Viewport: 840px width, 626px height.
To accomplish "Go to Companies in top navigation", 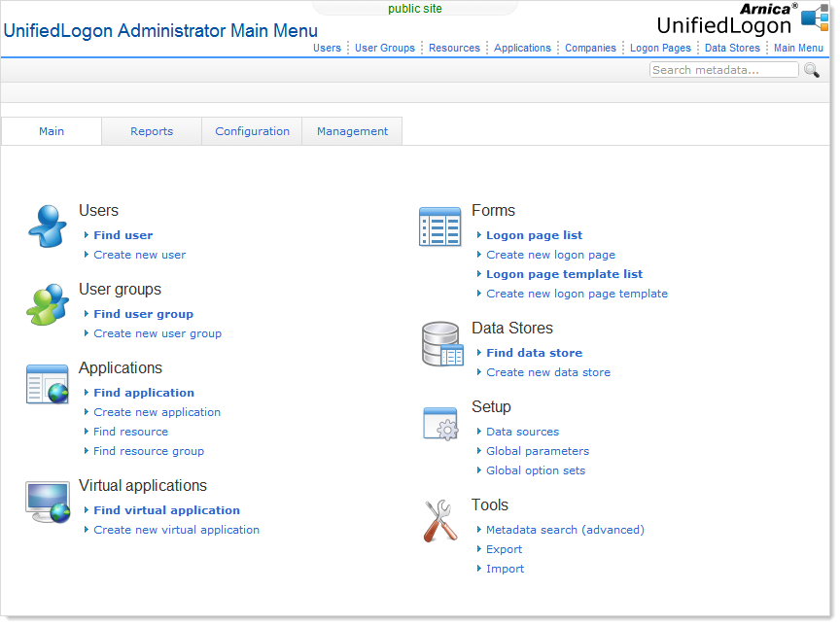I will (x=590, y=48).
